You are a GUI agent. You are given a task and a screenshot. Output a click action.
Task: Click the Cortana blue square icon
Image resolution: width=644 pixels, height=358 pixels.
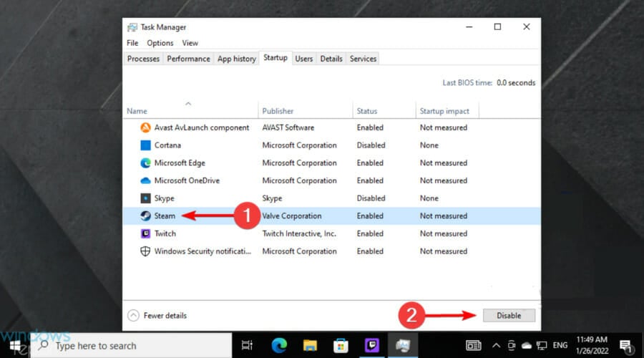tap(145, 145)
